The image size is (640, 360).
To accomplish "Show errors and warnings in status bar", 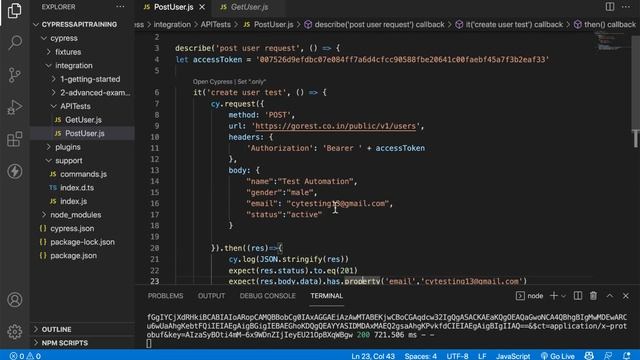I will tap(25, 356).
